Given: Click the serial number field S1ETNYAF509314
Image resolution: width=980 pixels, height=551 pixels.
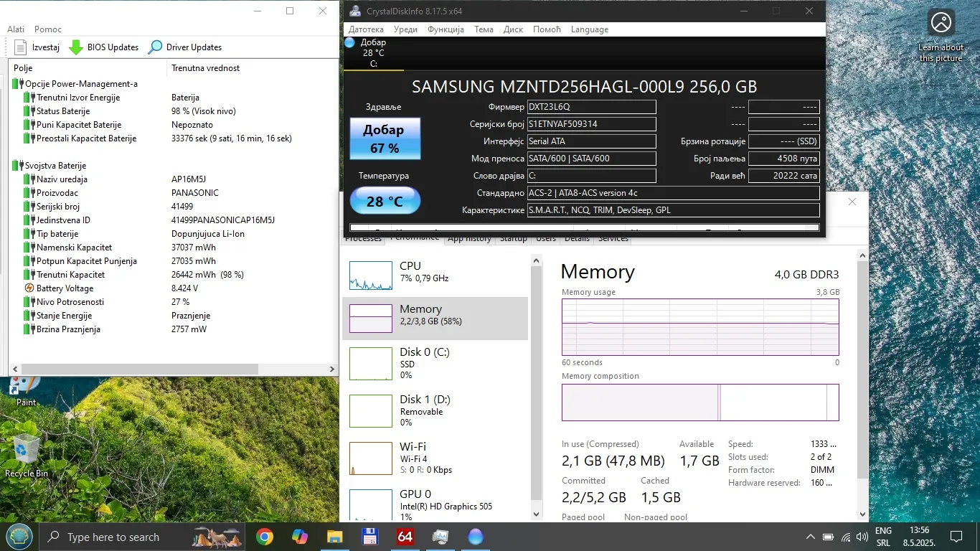Looking at the screenshot, I should click(x=591, y=124).
